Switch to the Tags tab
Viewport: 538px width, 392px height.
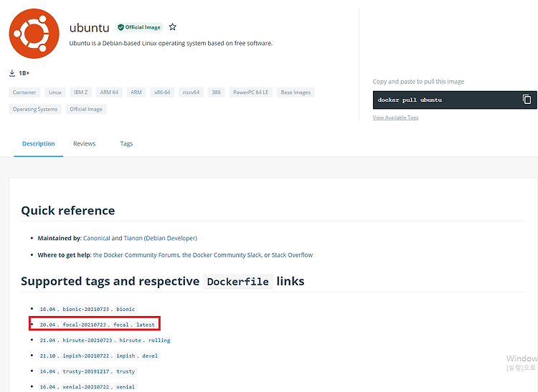tap(126, 143)
